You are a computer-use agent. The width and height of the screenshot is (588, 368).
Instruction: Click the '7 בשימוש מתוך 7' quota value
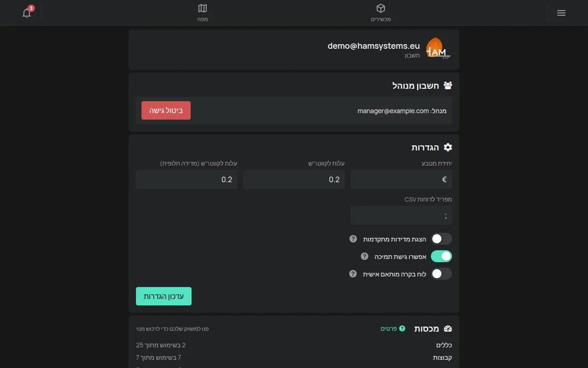click(158, 357)
